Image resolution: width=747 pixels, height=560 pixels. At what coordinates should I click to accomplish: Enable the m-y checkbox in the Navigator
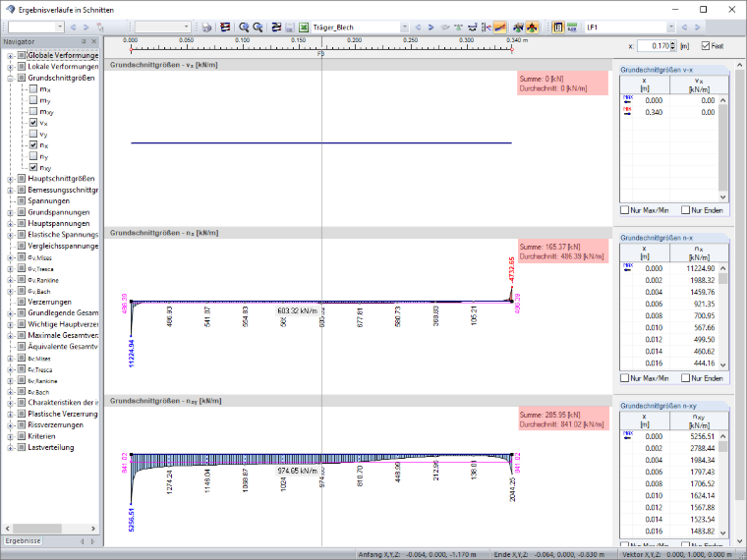coord(33,100)
